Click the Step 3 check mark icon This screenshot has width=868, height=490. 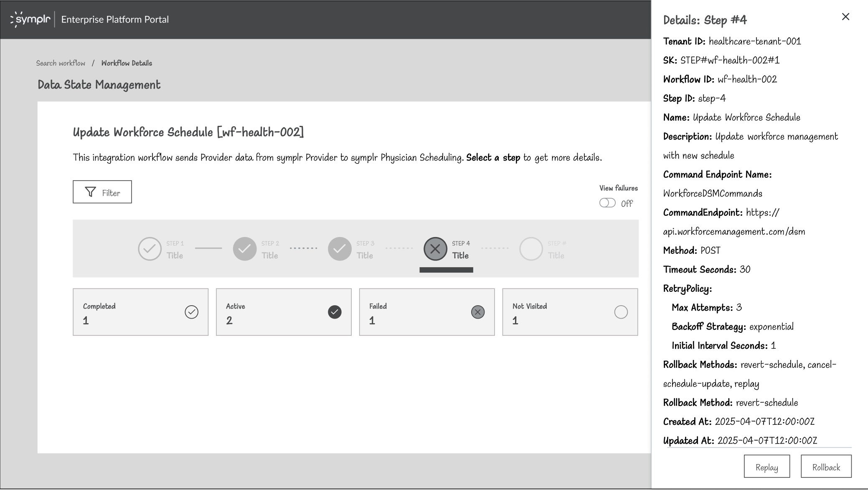340,249
